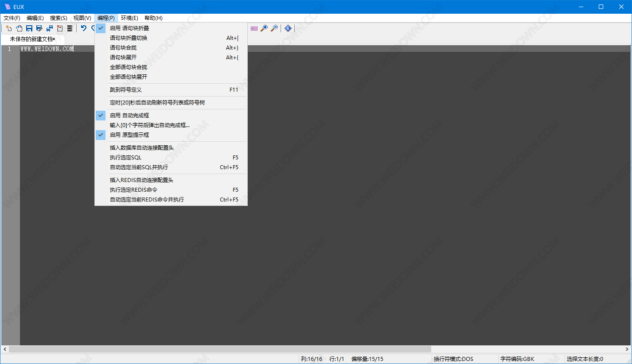This screenshot has width=632, height=364.
Task: Switch to 未保存的新建文档* tab
Action: tap(33, 39)
